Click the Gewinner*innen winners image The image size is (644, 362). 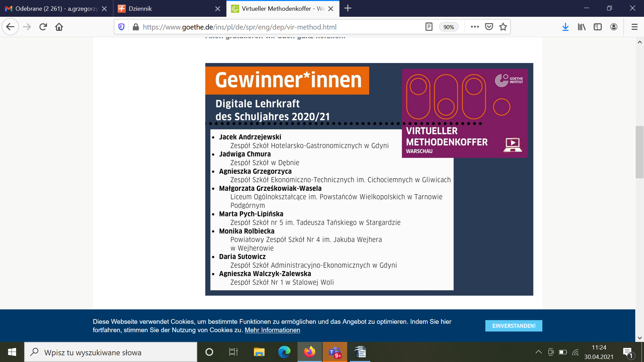(369, 179)
